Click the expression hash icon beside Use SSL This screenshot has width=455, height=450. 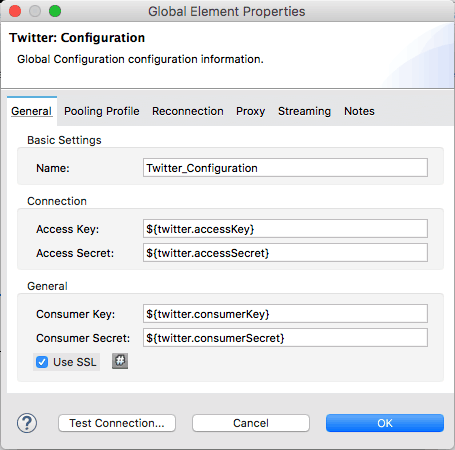point(120,361)
